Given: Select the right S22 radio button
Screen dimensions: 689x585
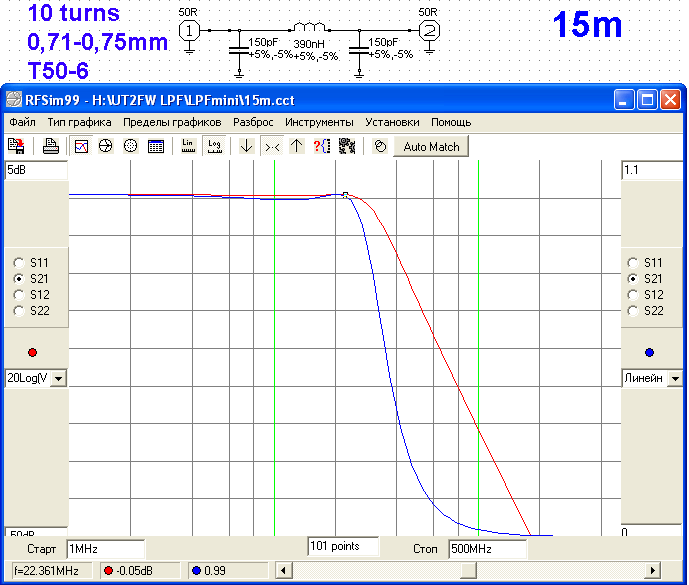Looking at the screenshot, I should tap(632, 311).
